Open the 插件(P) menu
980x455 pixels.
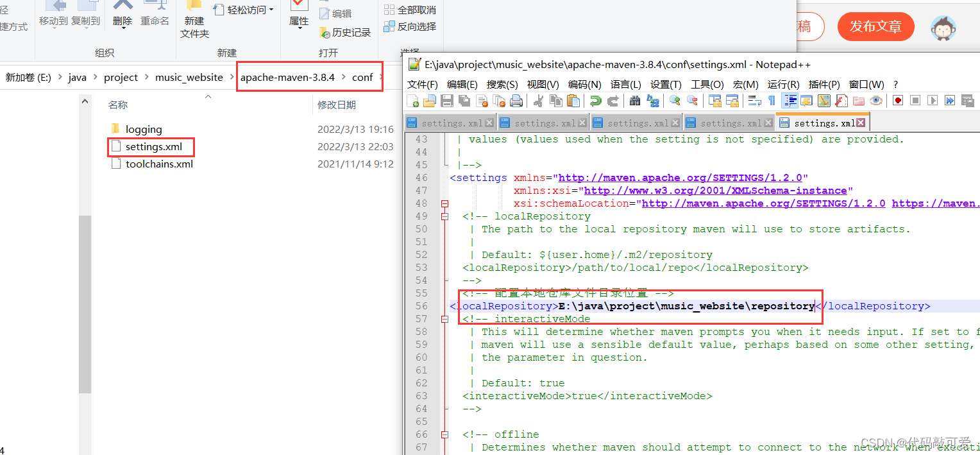[824, 84]
